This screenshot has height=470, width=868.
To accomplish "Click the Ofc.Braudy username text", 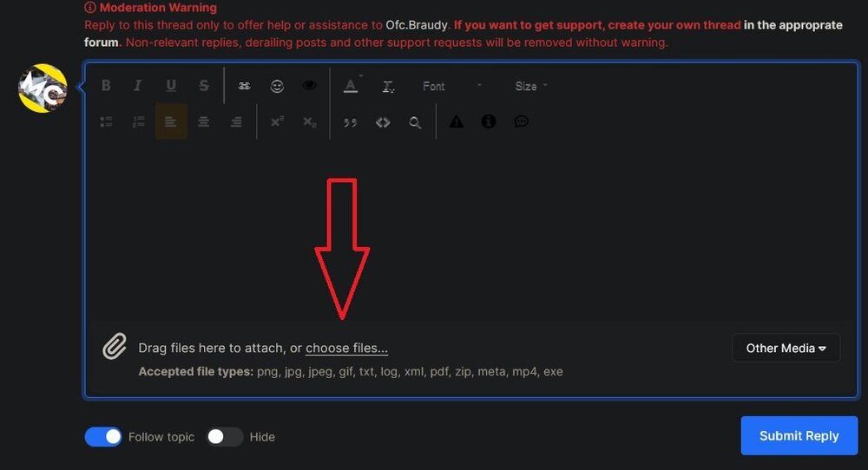I will click(x=417, y=25).
